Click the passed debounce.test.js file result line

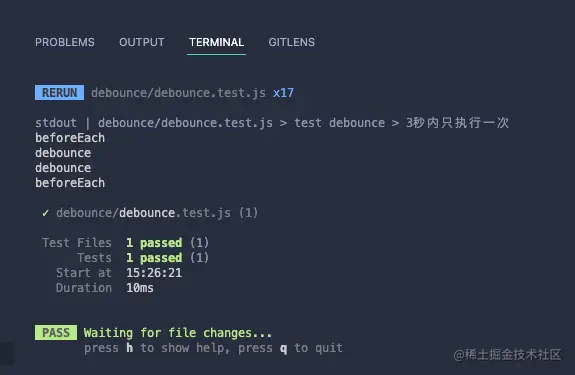[150, 213]
